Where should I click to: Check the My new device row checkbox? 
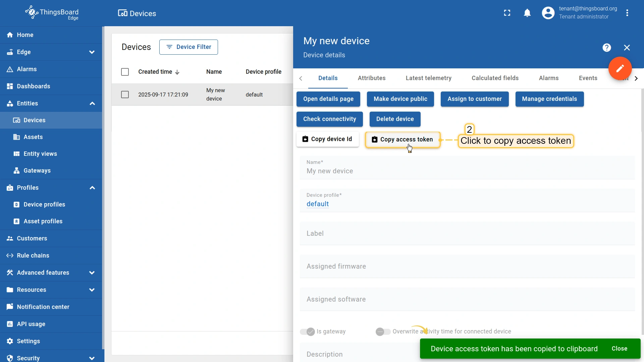pos(125,95)
